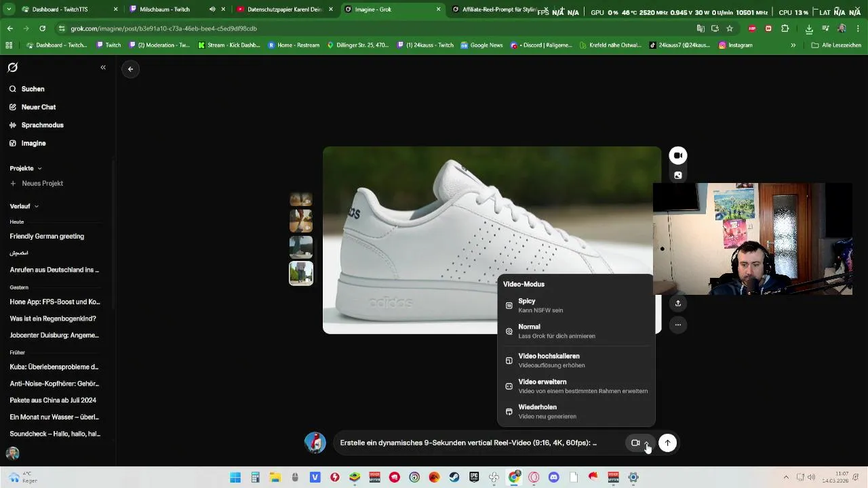The width and height of the screenshot is (868, 488).
Task: Mute the Milschbaum Twitch tab via the speaker icon
Action: pyautogui.click(x=212, y=9)
